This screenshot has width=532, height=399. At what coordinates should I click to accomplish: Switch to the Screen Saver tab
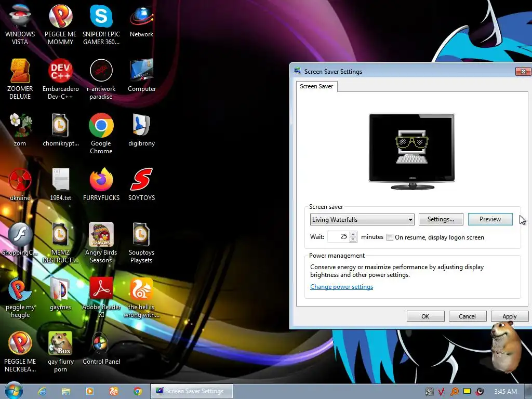[316, 86]
